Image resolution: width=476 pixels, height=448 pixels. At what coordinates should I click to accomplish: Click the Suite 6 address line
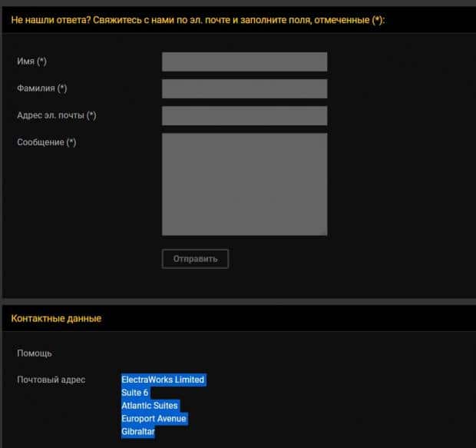tap(135, 393)
